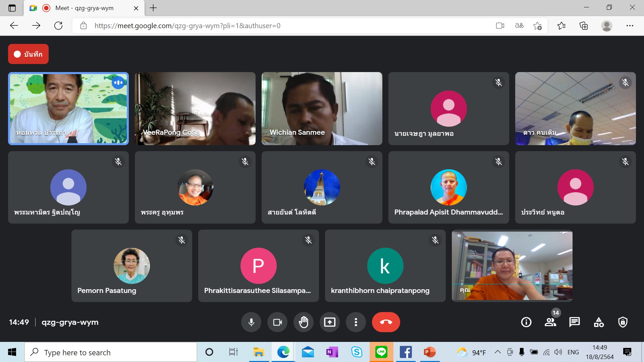Image resolution: width=644 pixels, height=362 pixels.
Task: Open Edge settings and more menu
Action: click(x=630, y=25)
